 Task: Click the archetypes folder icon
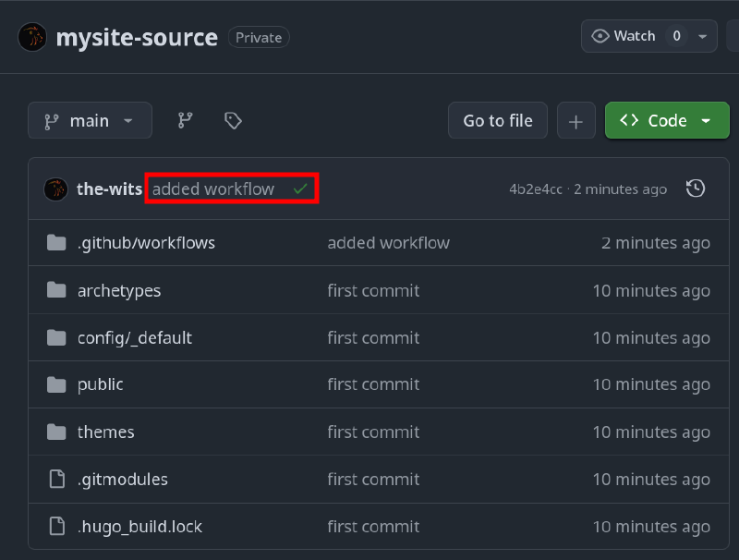click(x=56, y=290)
